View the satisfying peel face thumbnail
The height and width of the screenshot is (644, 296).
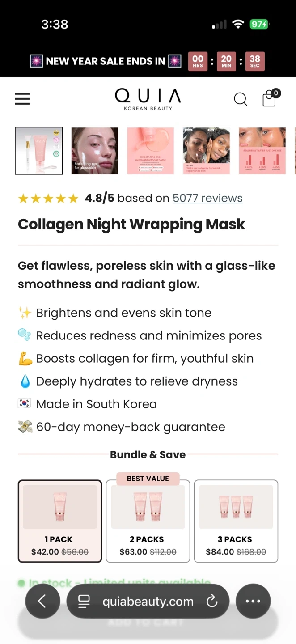(x=95, y=151)
